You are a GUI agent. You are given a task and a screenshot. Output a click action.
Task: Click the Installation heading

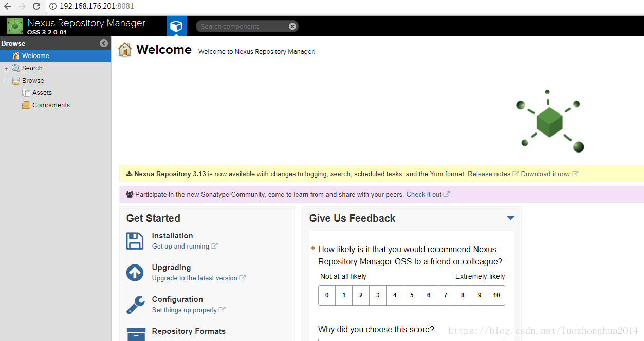pyautogui.click(x=172, y=236)
